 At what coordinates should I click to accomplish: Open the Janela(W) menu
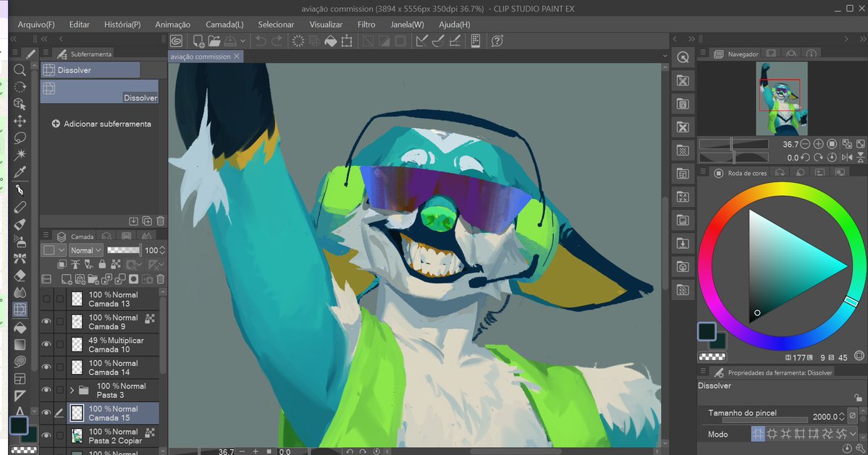[x=407, y=25]
